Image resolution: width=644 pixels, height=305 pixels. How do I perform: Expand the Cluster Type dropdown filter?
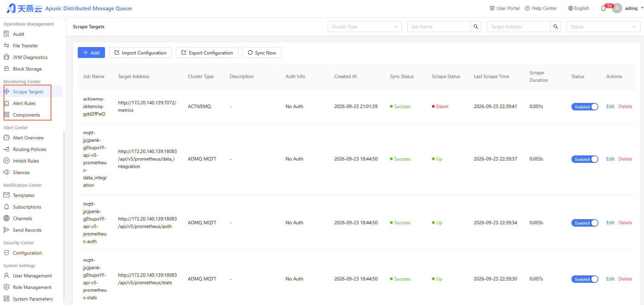pos(365,27)
